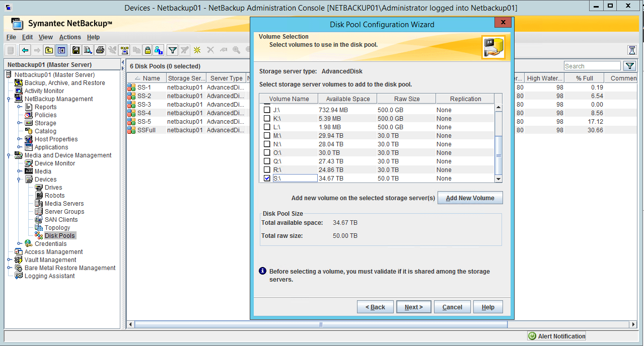Click the hourglass icon at toolbar far right
The width and height of the screenshot is (644, 346).
[x=632, y=50]
